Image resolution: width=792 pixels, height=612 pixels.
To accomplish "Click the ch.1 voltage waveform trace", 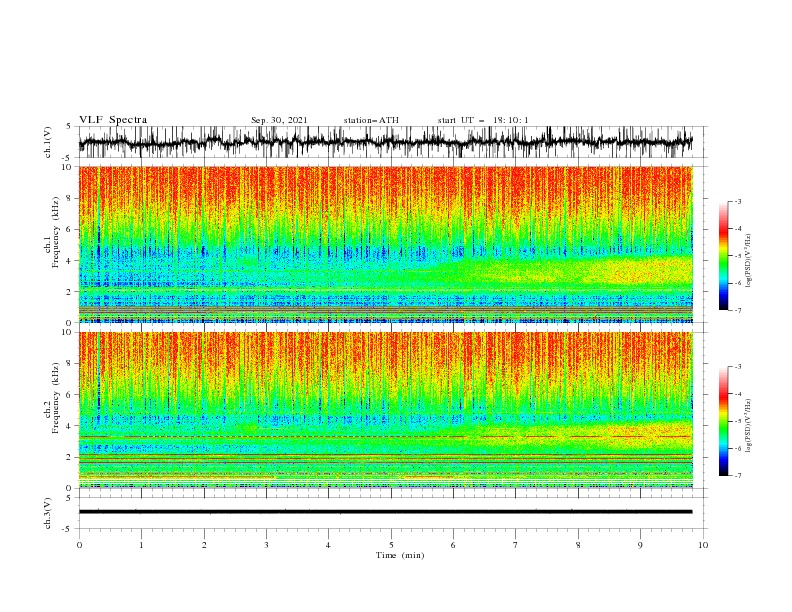I will click(385, 142).
